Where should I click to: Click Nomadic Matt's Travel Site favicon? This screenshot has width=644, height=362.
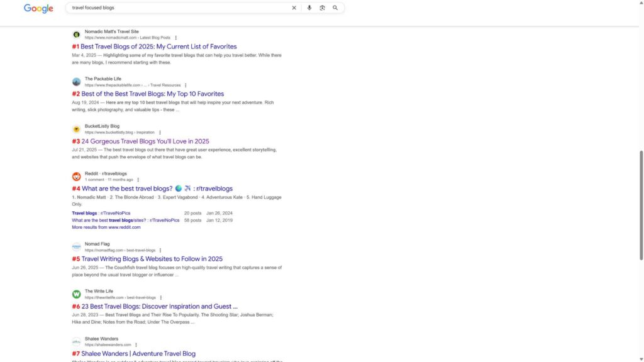point(76,35)
